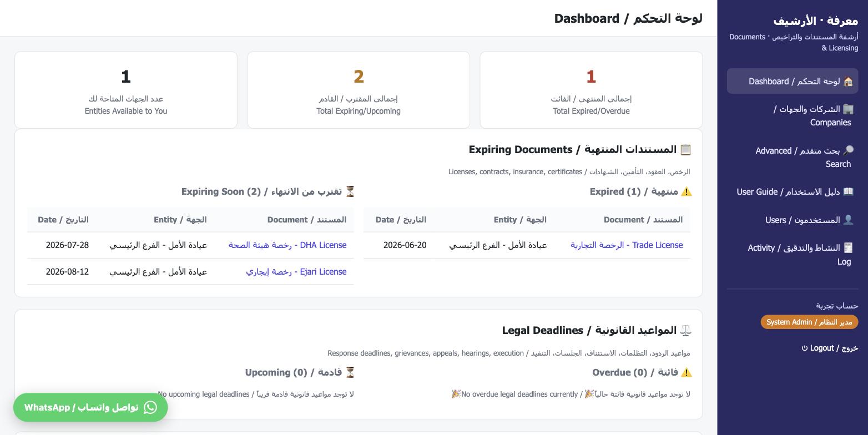Log out using the Logout link
This screenshot has width=868, height=435.
pyautogui.click(x=830, y=348)
